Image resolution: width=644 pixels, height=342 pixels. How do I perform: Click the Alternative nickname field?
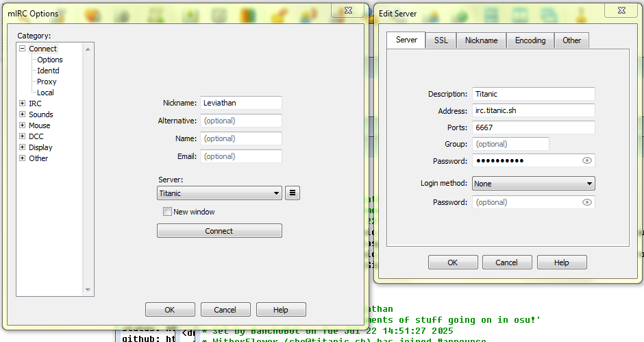(241, 121)
